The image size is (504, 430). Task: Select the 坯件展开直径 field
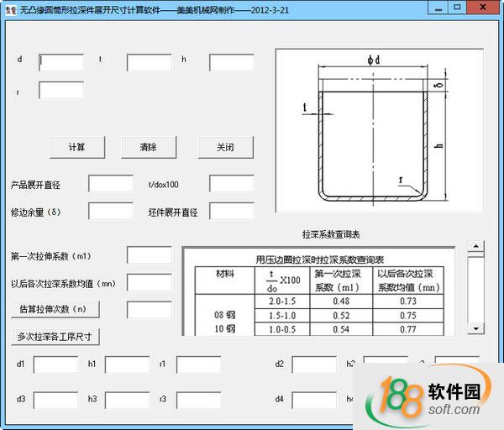tap(232, 211)
